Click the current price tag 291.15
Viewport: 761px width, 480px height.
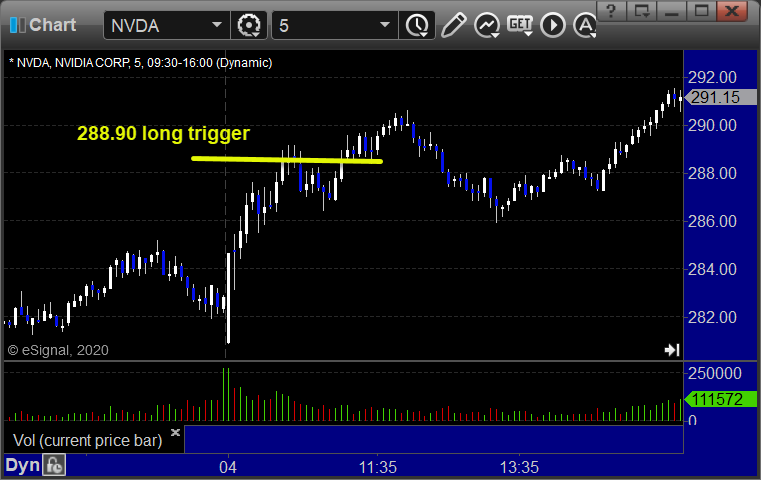click(720, 97)
